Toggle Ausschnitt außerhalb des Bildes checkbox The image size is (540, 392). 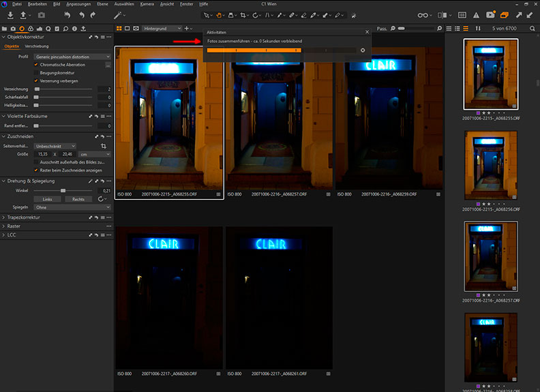coord(36,162)
